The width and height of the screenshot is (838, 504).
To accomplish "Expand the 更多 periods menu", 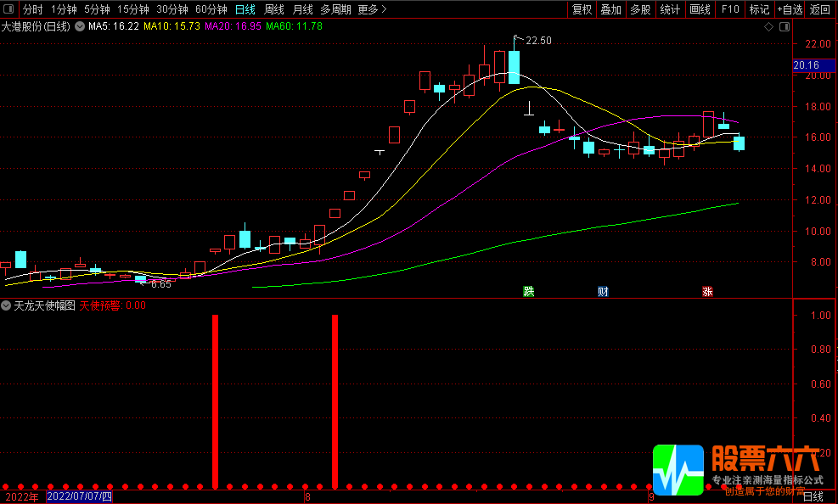I will click(x=372, y=9).
